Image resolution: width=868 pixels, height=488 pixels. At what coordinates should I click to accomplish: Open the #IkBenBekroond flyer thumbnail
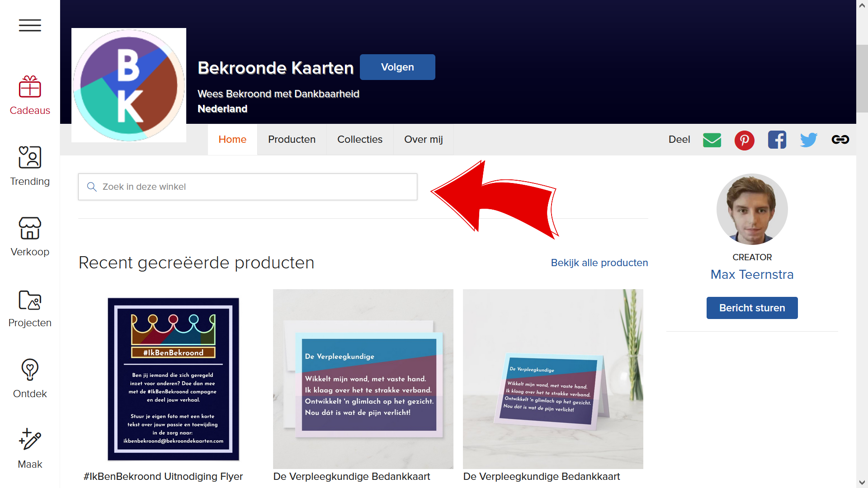coord(173,379)
